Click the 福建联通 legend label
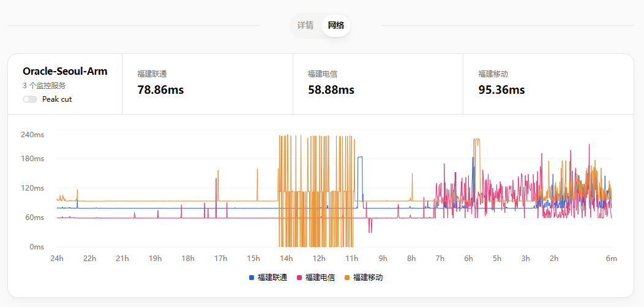 [272, 278]
